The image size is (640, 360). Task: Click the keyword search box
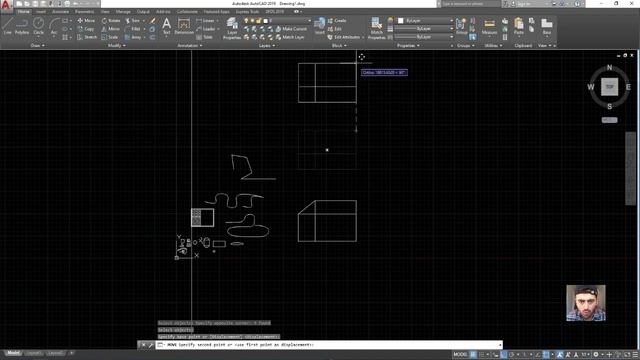pos(471,4)
